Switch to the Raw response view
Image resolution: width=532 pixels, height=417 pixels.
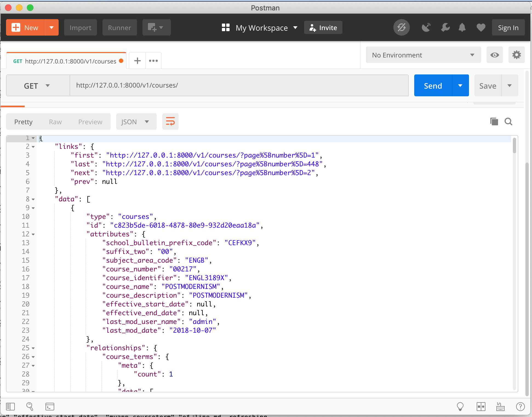[x=55, y=122]
